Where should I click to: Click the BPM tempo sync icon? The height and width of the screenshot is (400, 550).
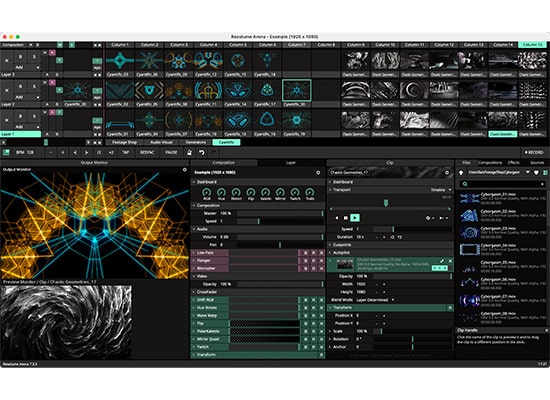point(6,152)
